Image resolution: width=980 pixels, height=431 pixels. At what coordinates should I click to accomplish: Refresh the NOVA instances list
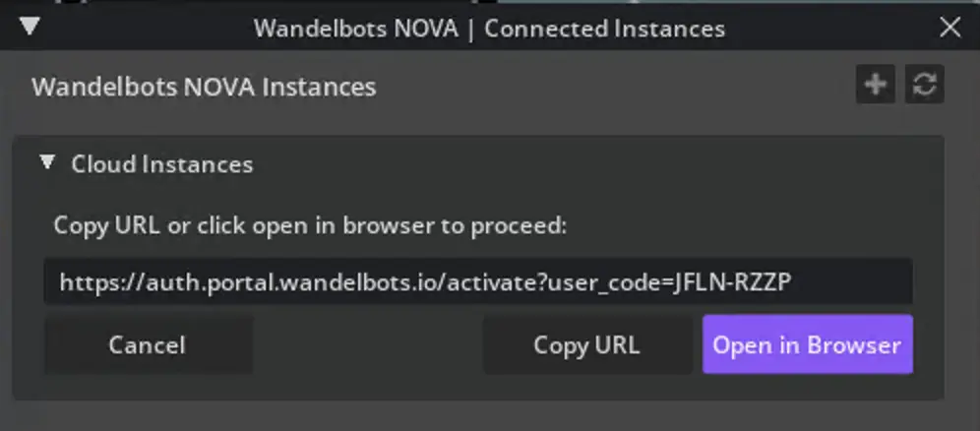click(x=924, y=86)
